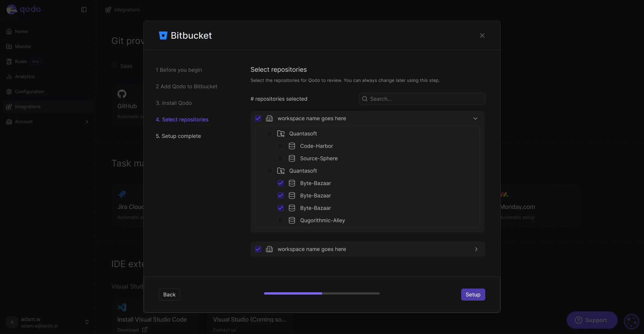
Task: Click the Rules icon in sidebar
Action: 9,62
